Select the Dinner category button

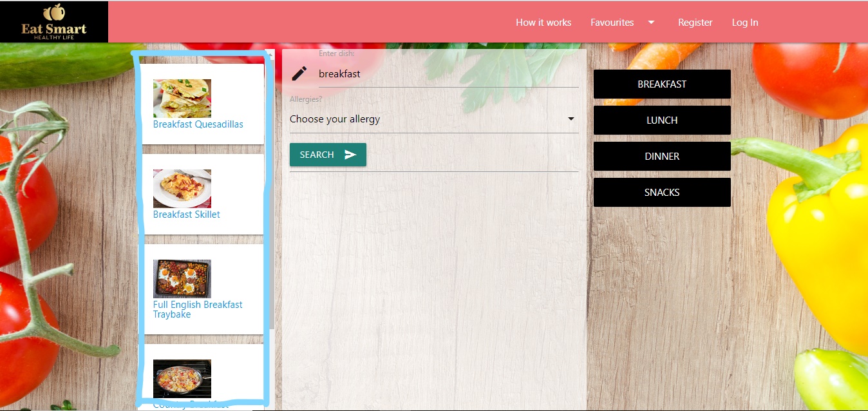(x=662, y=157)
